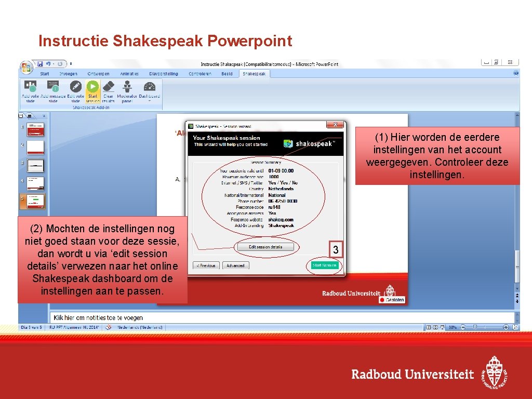The width and height of the screenshot is (532, 399).
Task: Click the Previous button in wizard
Action: coord(206,265)
